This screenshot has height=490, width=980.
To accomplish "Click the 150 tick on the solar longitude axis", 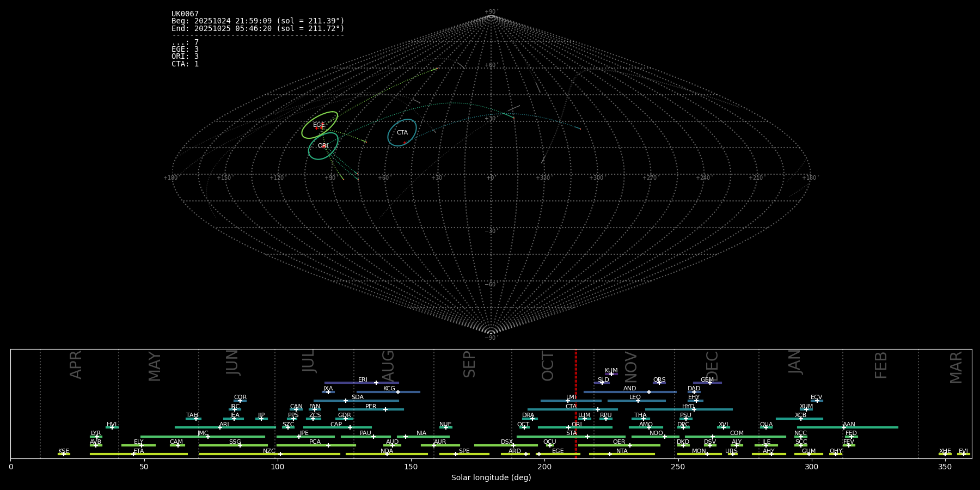I will 411,467.
